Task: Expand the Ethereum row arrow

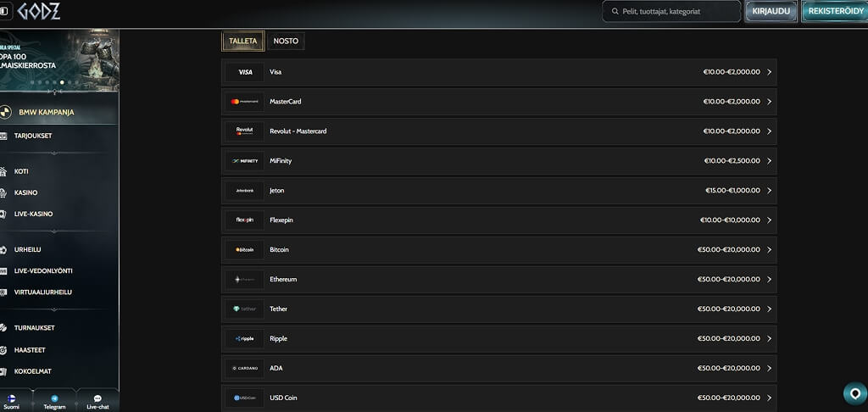Action: [770, 279]
